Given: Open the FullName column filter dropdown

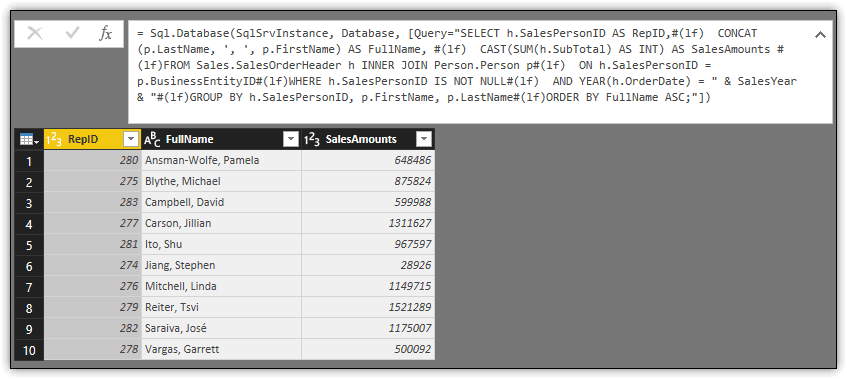Looking at the screenshot, I should 291,140.
